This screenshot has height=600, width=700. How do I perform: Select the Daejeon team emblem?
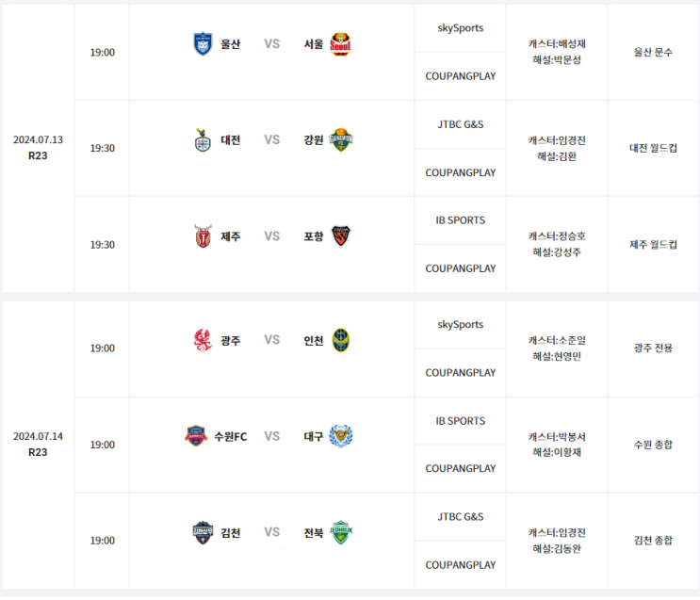(202, 139)
